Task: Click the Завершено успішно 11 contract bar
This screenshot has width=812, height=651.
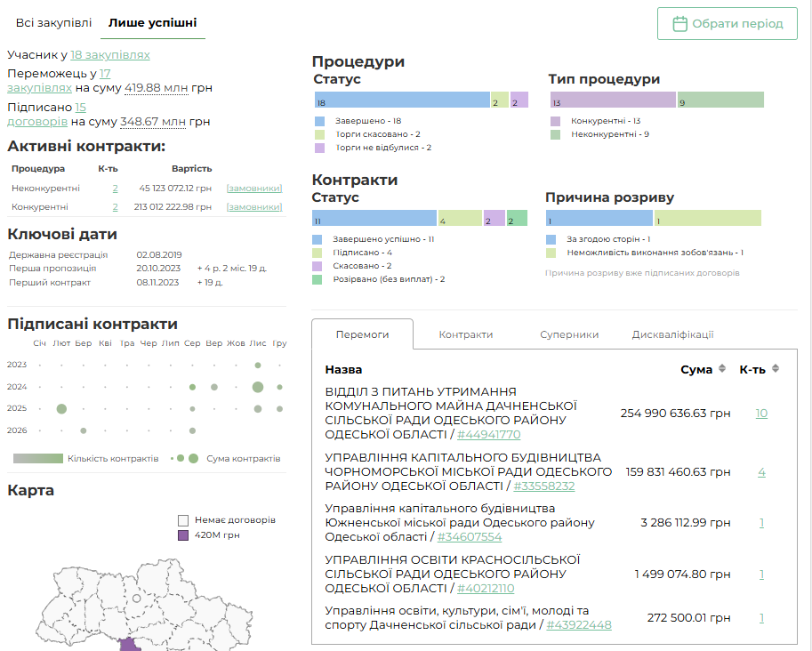Action: click(374, 218)
